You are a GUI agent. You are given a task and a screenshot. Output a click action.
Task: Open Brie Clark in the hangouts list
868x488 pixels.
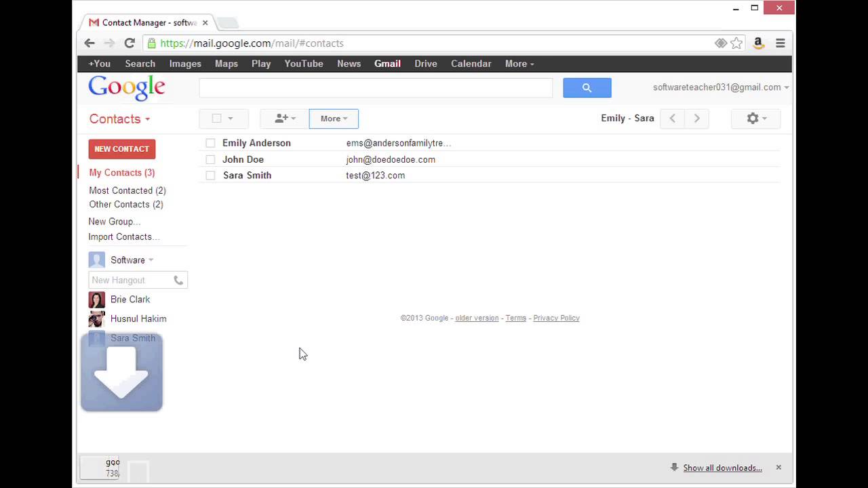click(x=130, y=300)
